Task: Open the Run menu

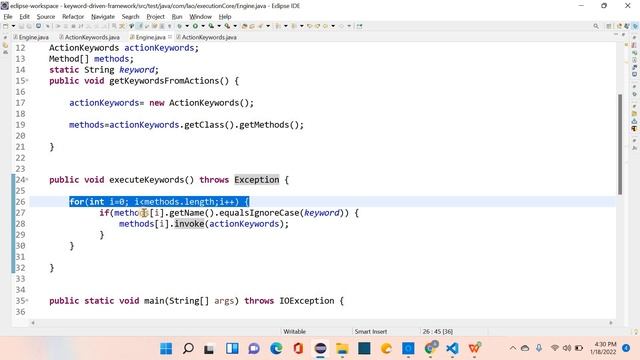Action: 177,17
